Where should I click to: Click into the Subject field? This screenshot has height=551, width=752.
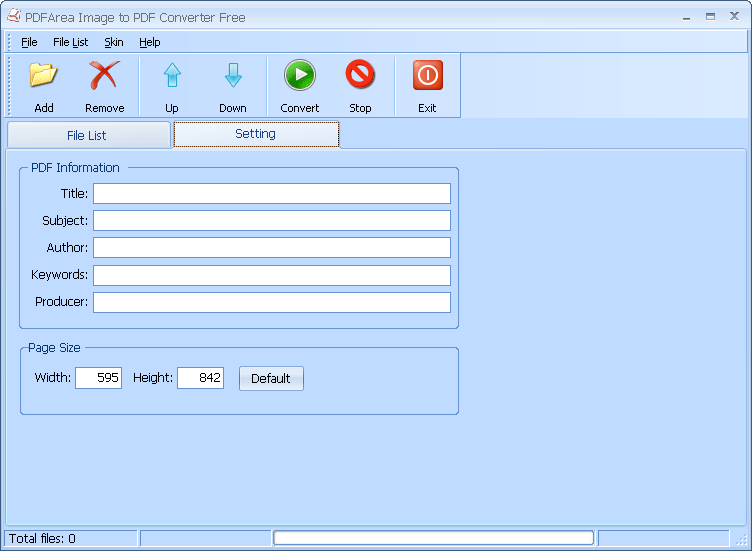[x=272, y=220]
